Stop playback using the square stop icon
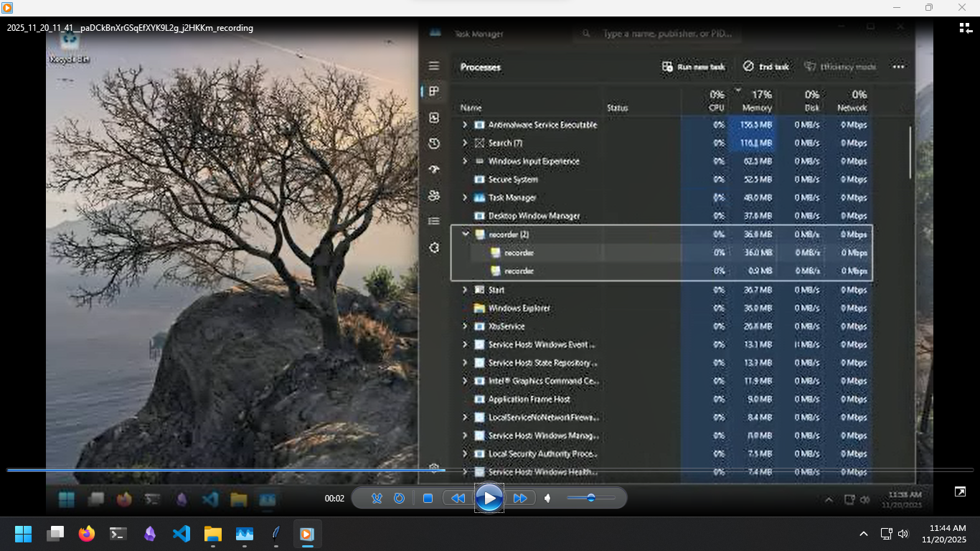Viewport: 980px width, 551px height. tap(427, 497)
